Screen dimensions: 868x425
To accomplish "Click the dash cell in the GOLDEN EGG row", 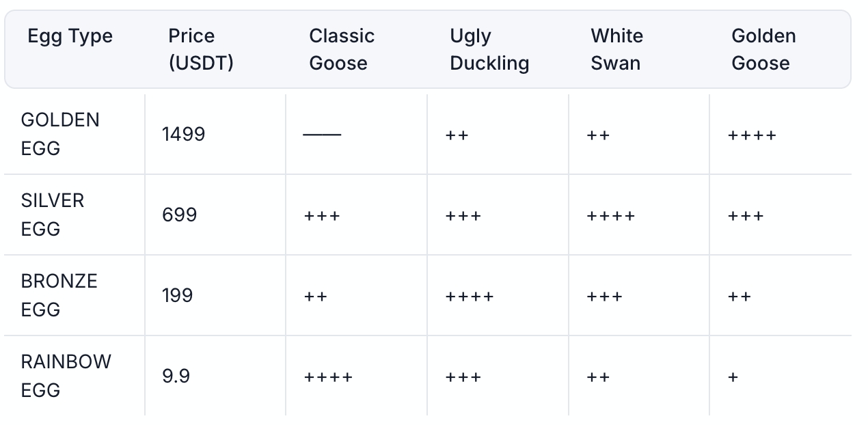I will click(321, 135).
